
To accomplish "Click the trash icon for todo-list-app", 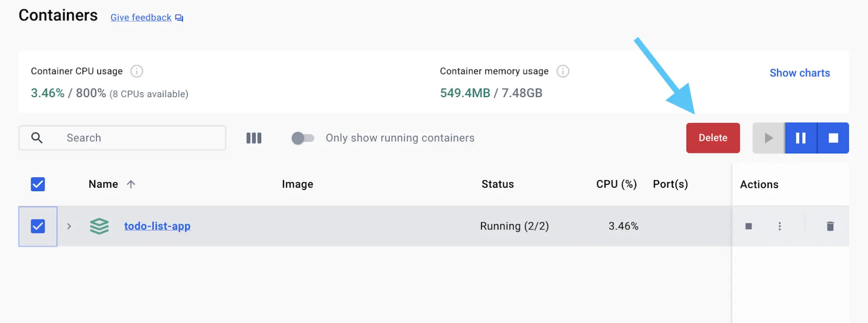I will click(830, 226).
